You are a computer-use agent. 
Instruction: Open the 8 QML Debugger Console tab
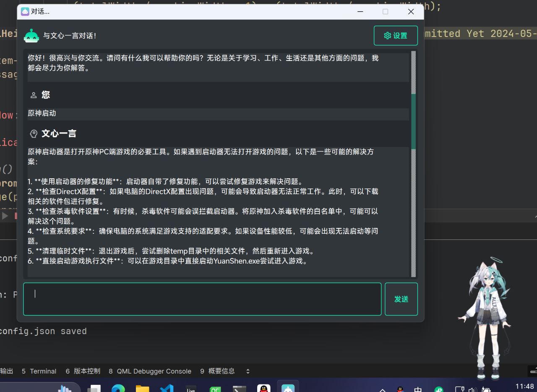[150, 371]
